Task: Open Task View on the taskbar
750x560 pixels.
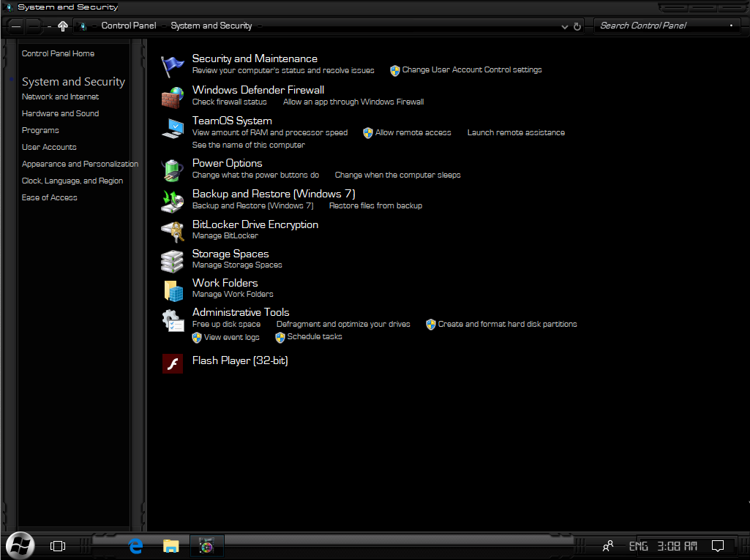Action: click(58, 545)
